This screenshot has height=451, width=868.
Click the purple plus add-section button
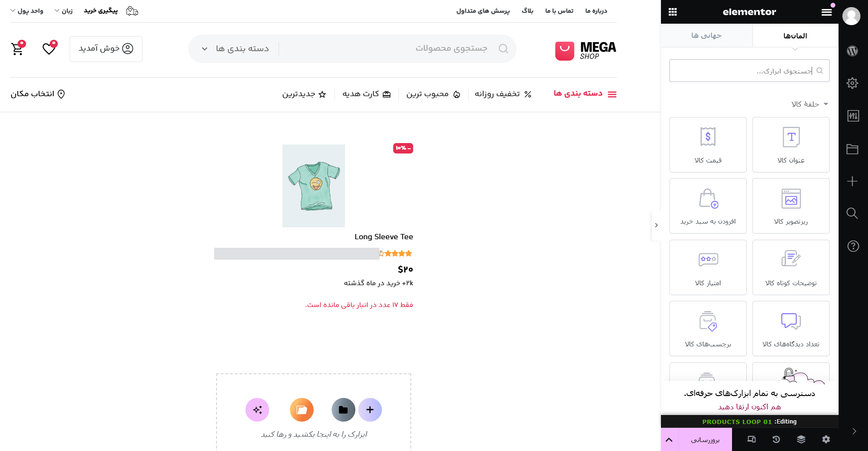370,410
